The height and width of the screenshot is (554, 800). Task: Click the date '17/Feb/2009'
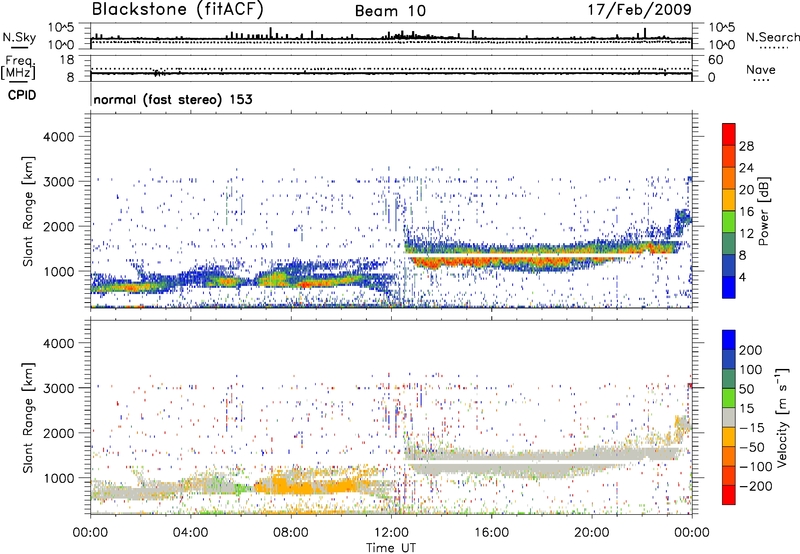pos(640,9)
